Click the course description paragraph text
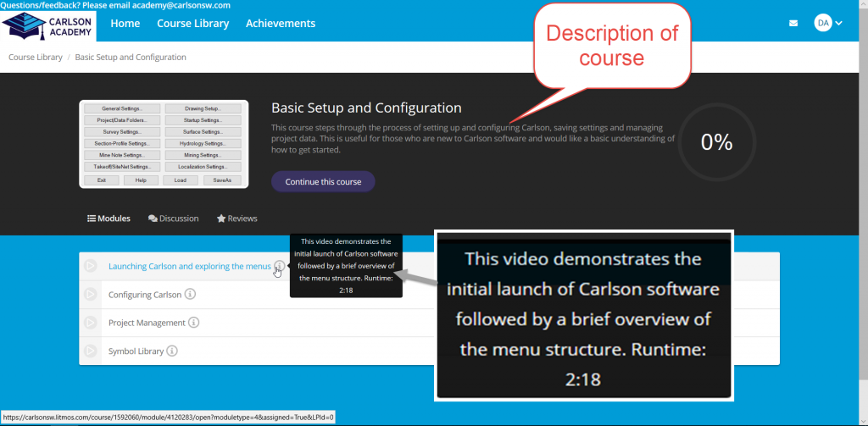 [473, 138]
